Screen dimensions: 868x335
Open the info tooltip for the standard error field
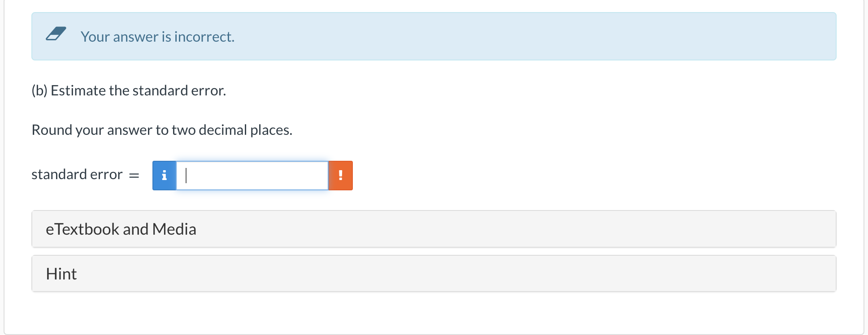click(x=164, y=176)
